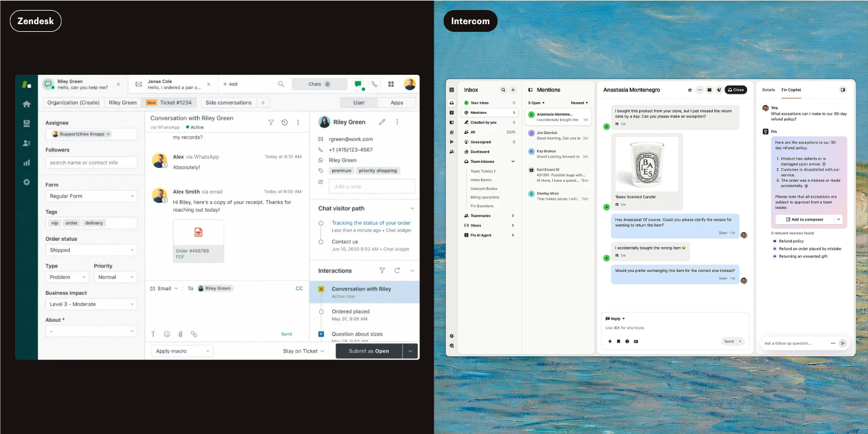Open the Stay on Ticket dropdown
Viewport: 868px width, 434px height.
[304, 351]
